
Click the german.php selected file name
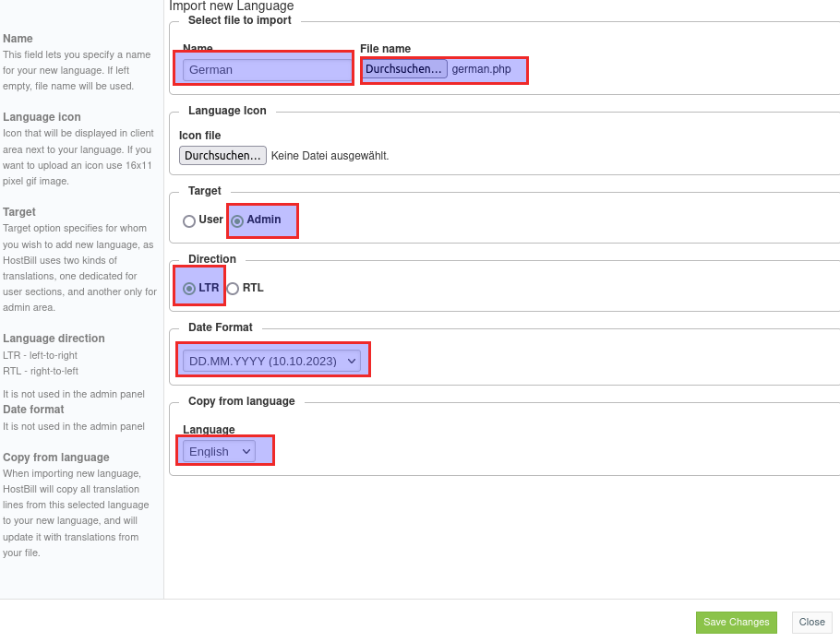coord(481,69)
